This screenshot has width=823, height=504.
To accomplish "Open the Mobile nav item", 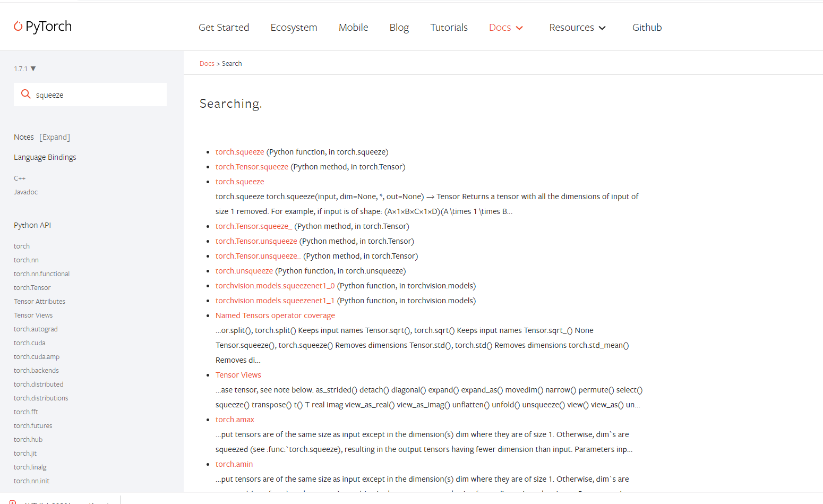I will click(x=353, y=28).
